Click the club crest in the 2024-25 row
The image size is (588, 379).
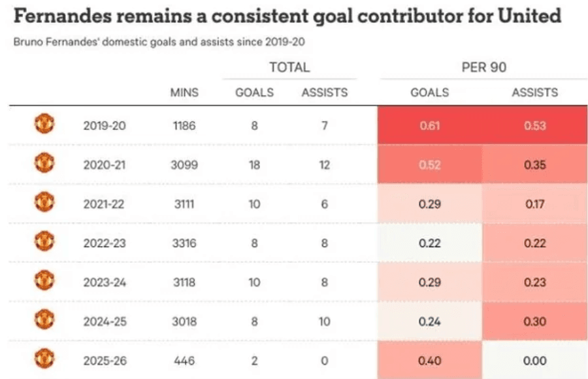click(44, 320)
